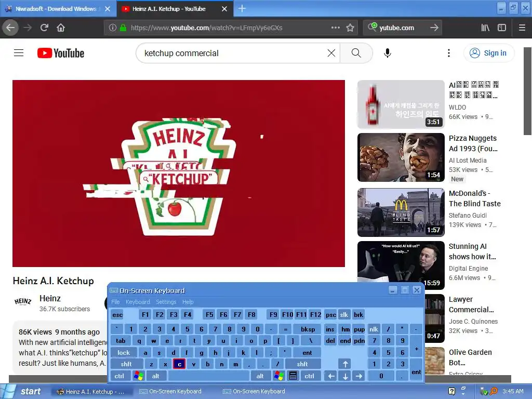Reload the page with the refresh icon

pos(44,28)
